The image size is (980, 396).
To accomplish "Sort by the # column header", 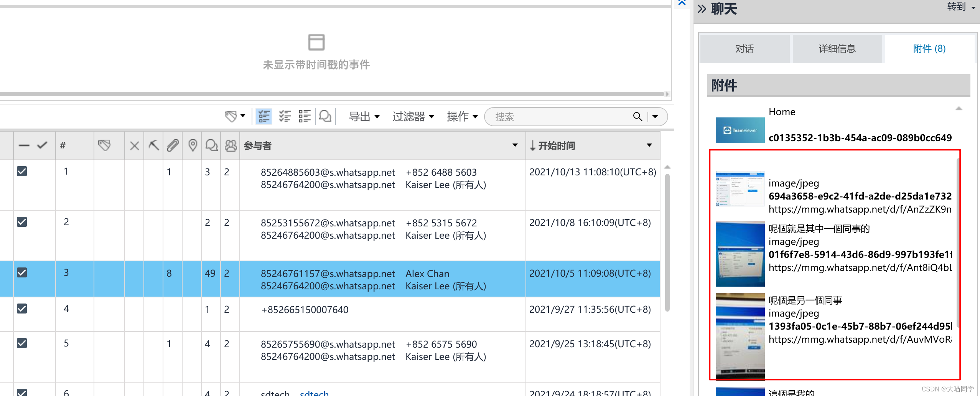I will point(63,145).
